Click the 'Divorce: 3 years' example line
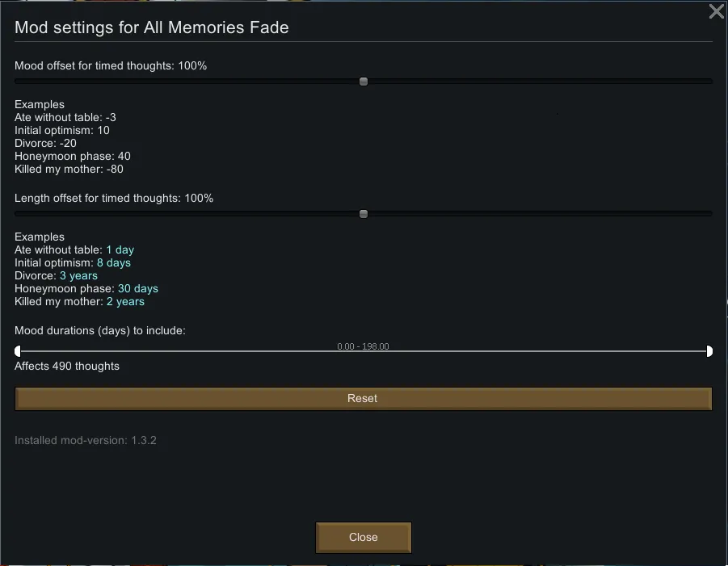 coord(56,275)
